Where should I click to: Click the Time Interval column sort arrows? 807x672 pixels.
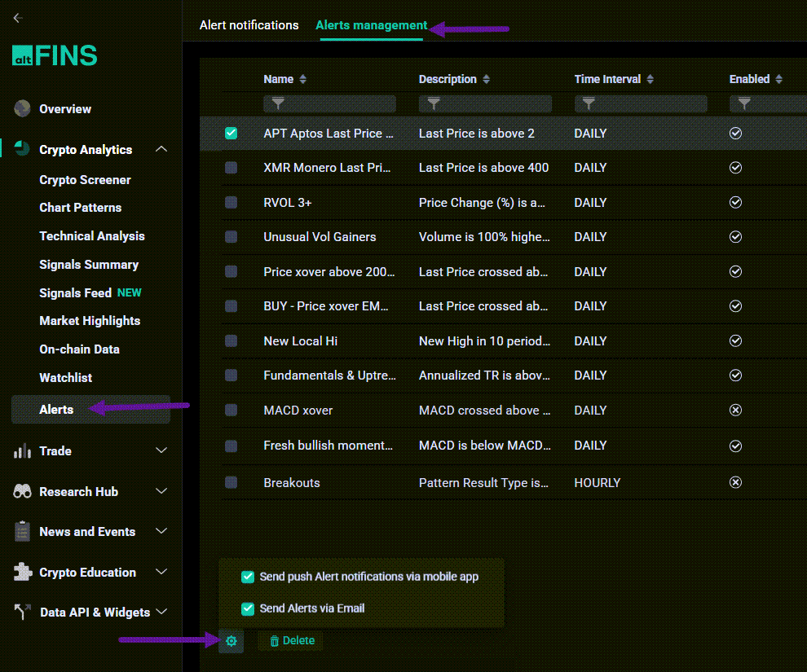pyautogui.click(x=650, y=79)
